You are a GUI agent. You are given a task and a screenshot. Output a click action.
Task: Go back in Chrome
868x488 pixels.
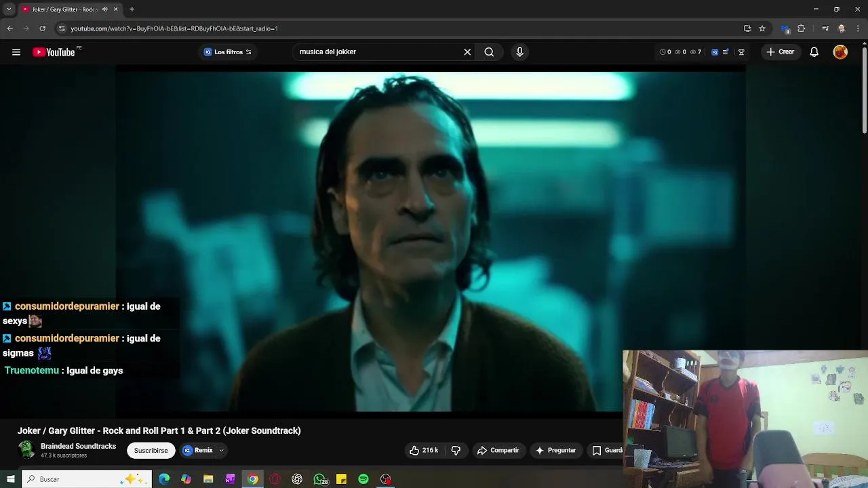pyautogui.click(x=9, y=28)
